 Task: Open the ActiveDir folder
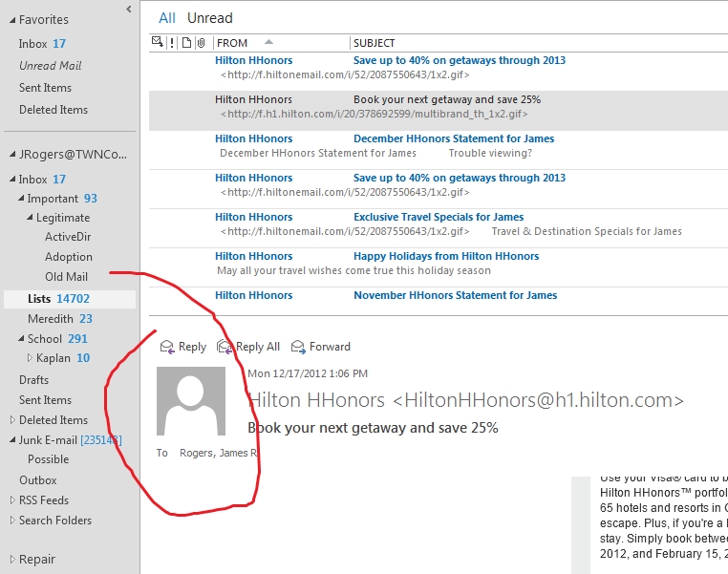tap(68, 237)
